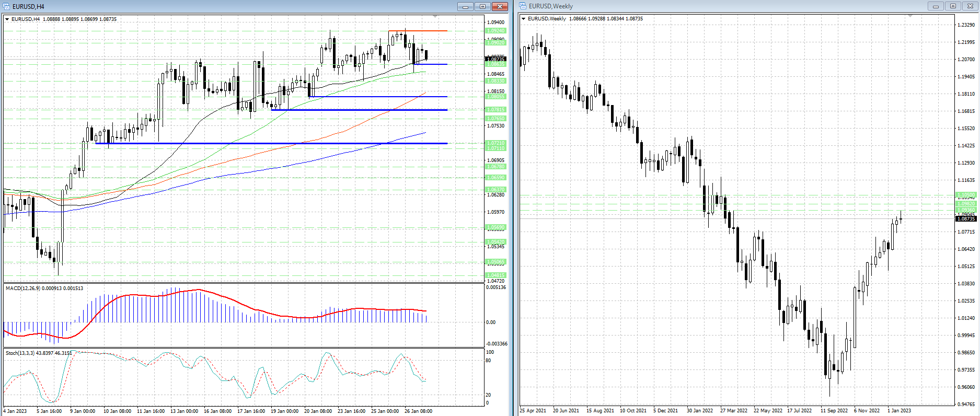Click the green 1.09020 price label on the H4 chart
980x416 pixels.
(x=495, y=43)
